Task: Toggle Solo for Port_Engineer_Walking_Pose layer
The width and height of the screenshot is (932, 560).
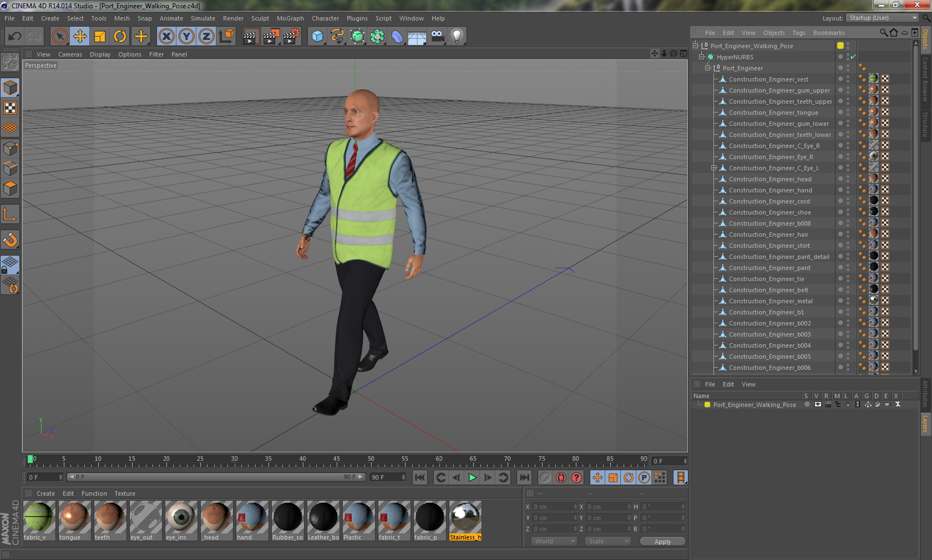Action: pos(807,404)
